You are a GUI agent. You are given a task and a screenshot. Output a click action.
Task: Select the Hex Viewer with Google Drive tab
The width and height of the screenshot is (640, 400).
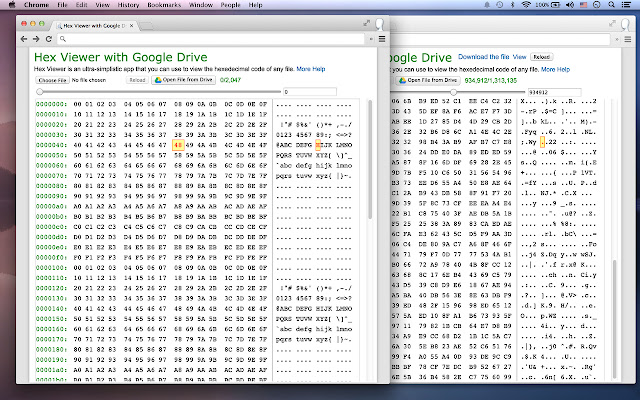pos(94,26)
